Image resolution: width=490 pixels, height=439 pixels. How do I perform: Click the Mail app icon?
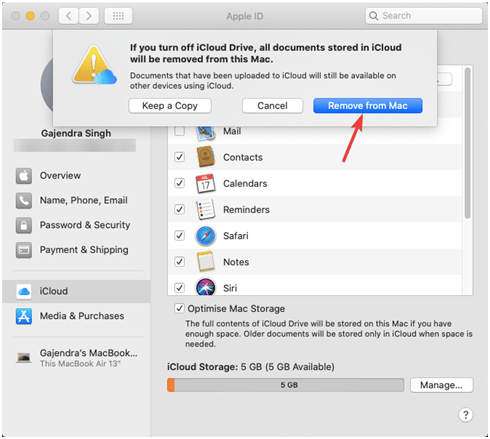tap(205, 132)
